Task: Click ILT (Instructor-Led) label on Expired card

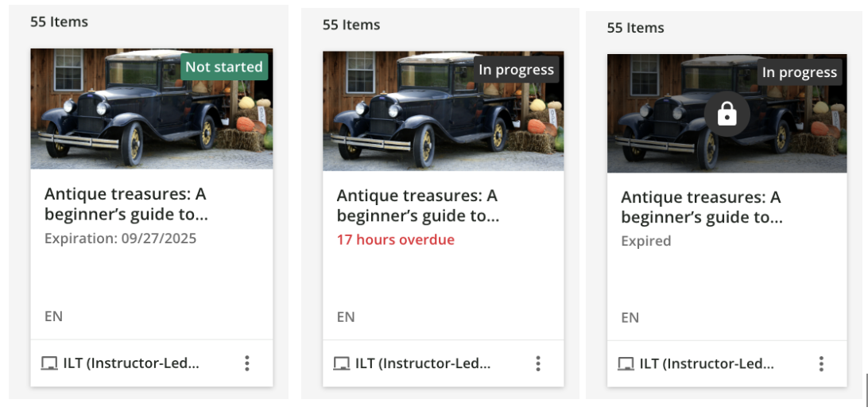Action: (707, 364)
